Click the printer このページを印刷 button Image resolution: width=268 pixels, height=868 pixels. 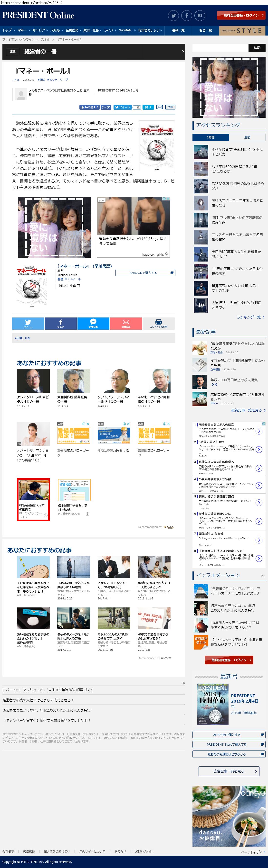(x=159, y=324)
